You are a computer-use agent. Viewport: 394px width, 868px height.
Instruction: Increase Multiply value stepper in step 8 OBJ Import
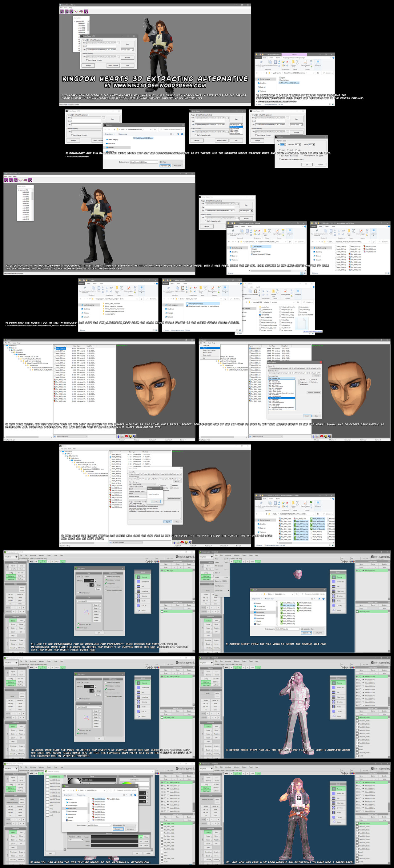click(x=95, y=580)
